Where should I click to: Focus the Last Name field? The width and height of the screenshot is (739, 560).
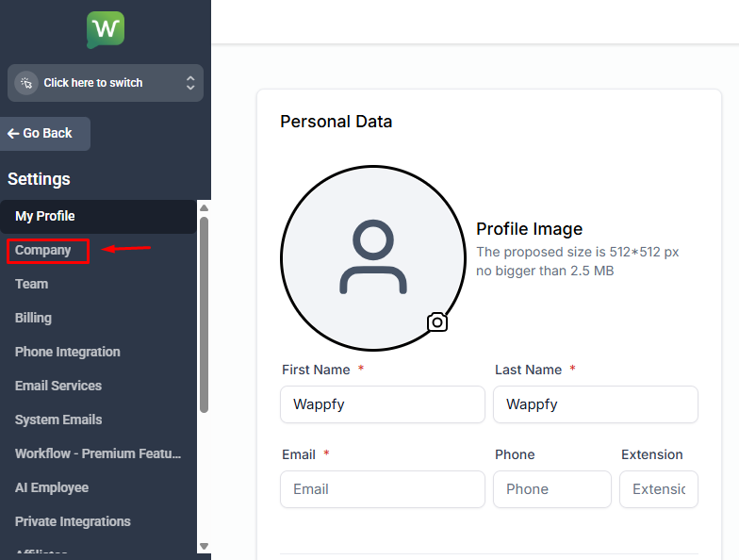pyautogui.click(x=596, y=404)
